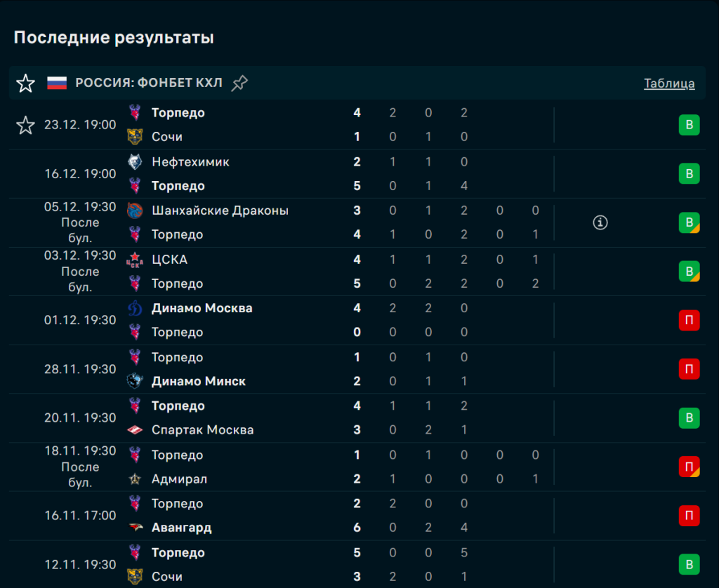719x588 pixels.
Task: Star the Торпедо vs Сочи 23.12 match
Action: tap(25, 126)
